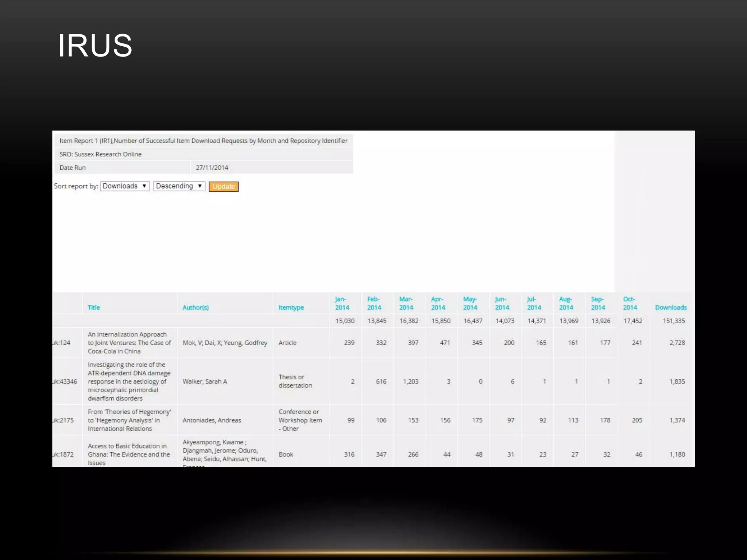This screenshot has height=560, width=747.
Task: Open the Descending order dropdown
Action: click(x=179, y=186)
